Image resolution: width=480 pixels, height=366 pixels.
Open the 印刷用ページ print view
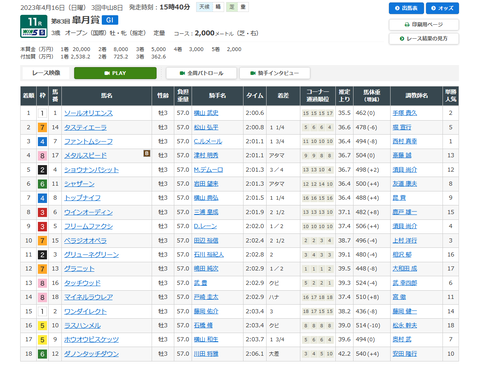(x=424, y=25)
